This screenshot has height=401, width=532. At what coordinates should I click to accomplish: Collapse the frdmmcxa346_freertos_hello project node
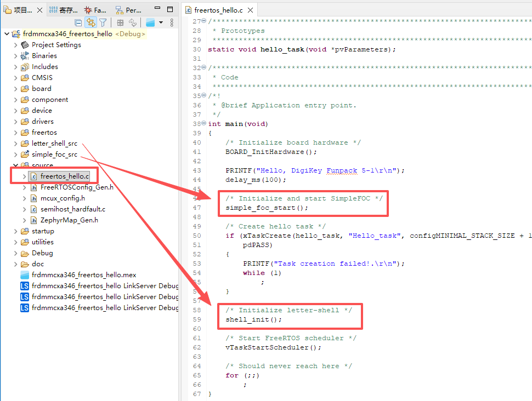6,34
